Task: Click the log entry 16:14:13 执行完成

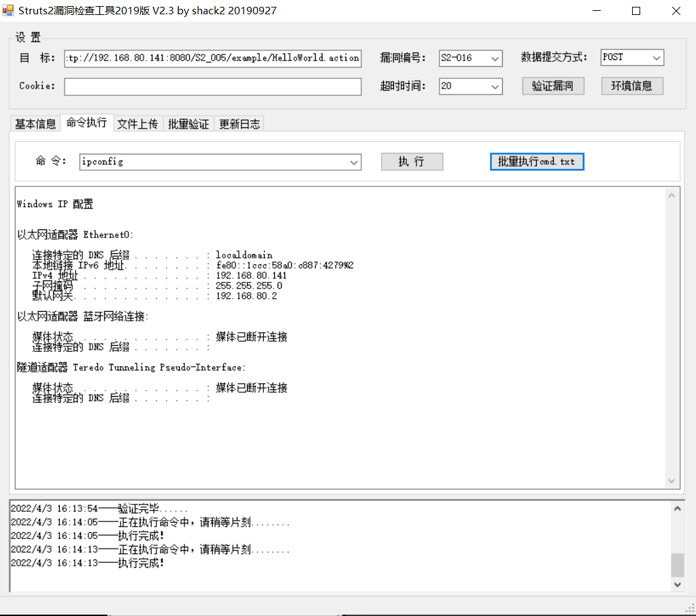Action: pyautogui.click(x=88, y=563)
